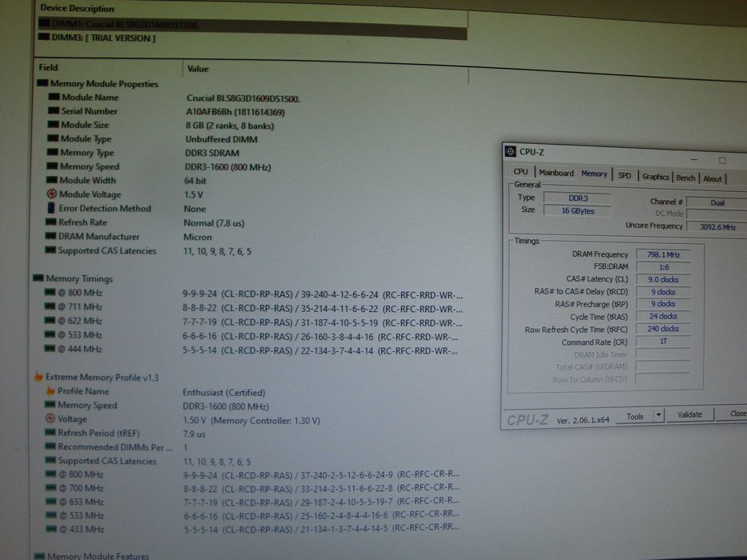Click the Row Refresh Cycle 240 clocks
747x560 pixels.
[663, 329]
